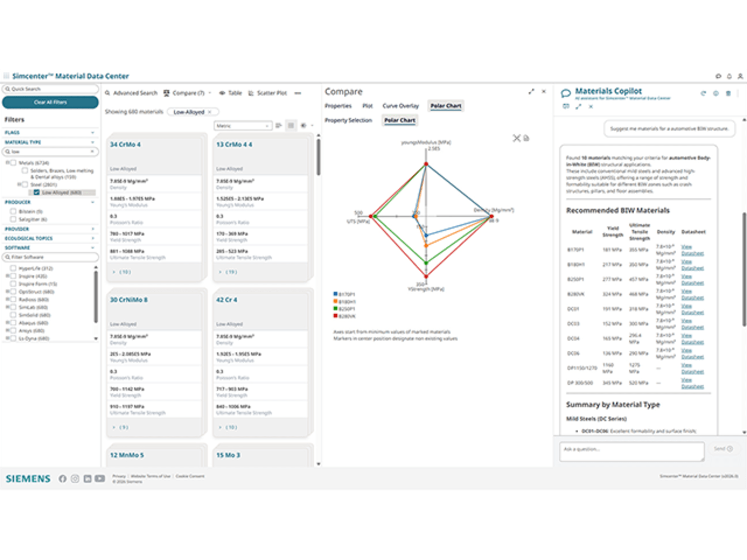The image size is (747, 560).
Task: Click the polar chart reset X icon
Action: coord(517,138)
